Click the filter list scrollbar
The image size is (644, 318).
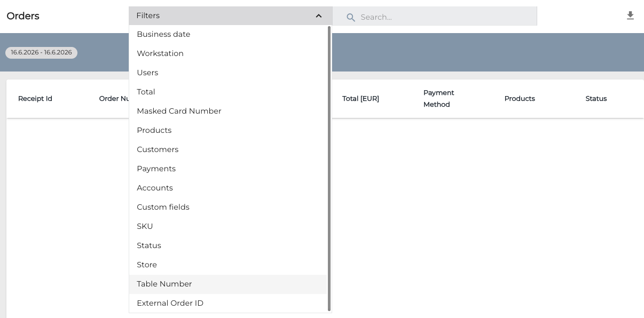pyautogui.click(x=329, y=168)
